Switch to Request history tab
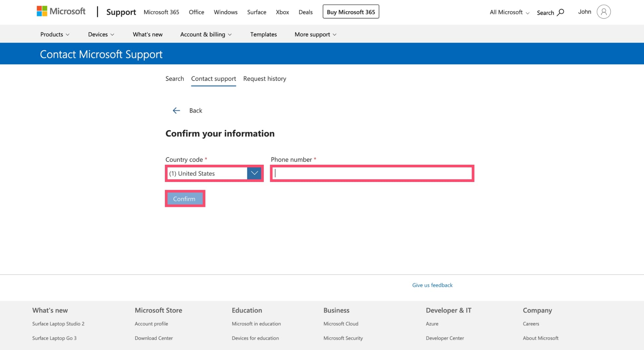Screen dimensions: 644x350 [x=265, y=79]
